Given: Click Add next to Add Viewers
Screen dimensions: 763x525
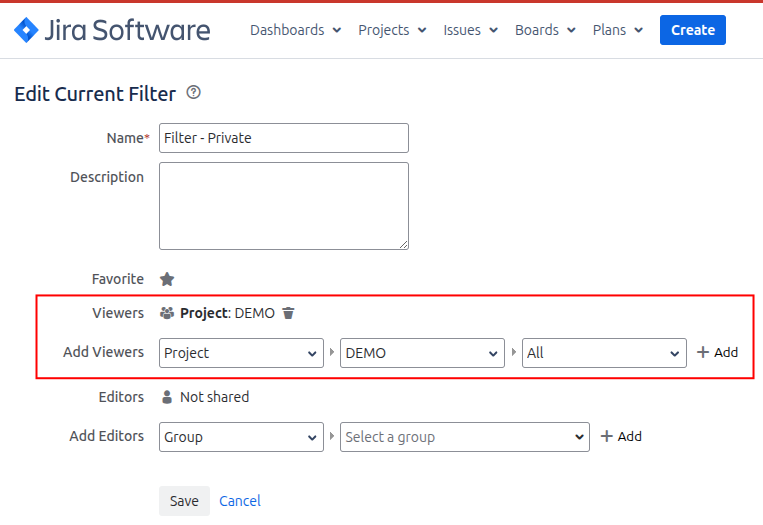Looking at the screenshot, I should click(x=717, y=352).
